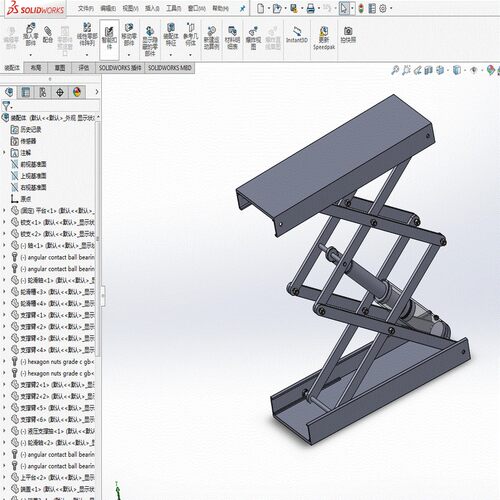The height and width of the screenshot is (500, 500).
Task: Open the Linear Component Pattern dropdown arrow
Action: pos(87,55)
